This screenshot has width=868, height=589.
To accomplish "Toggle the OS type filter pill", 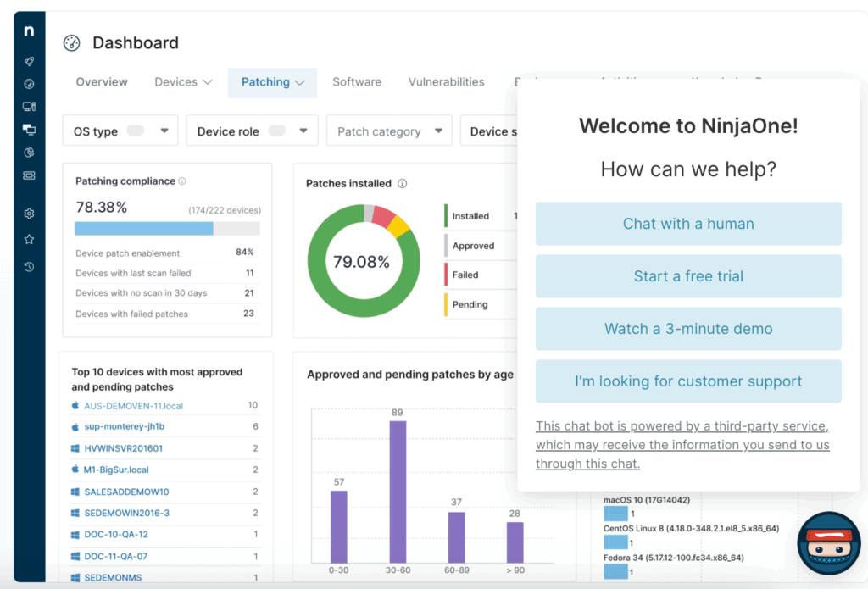I will [x=136, y=131].
